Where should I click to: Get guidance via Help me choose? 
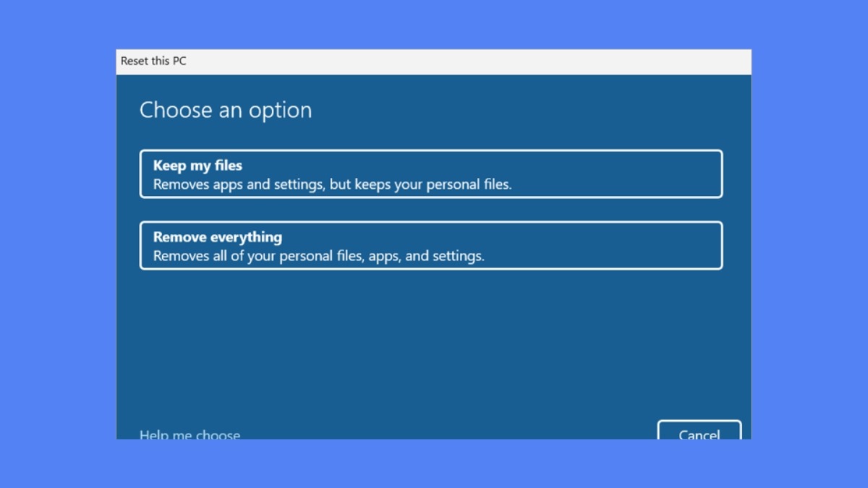(190, 434)
